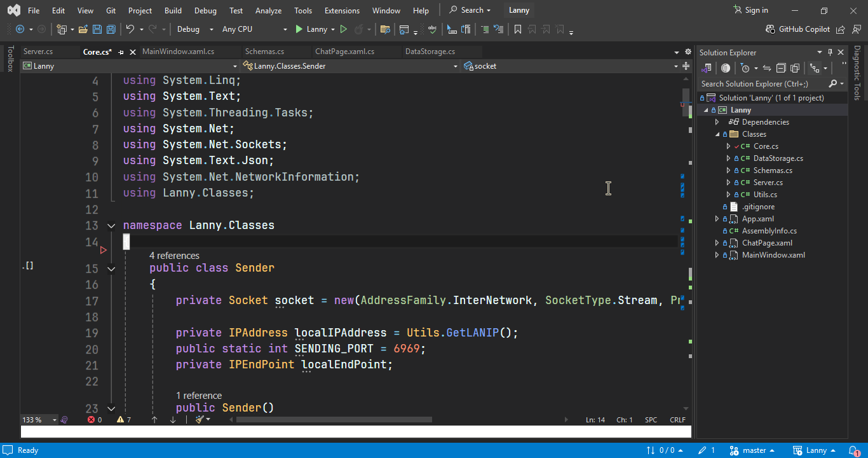The image size is (868, 458).
Task: Click the Navigate Backward arrow icon
Action: (20, 29)
